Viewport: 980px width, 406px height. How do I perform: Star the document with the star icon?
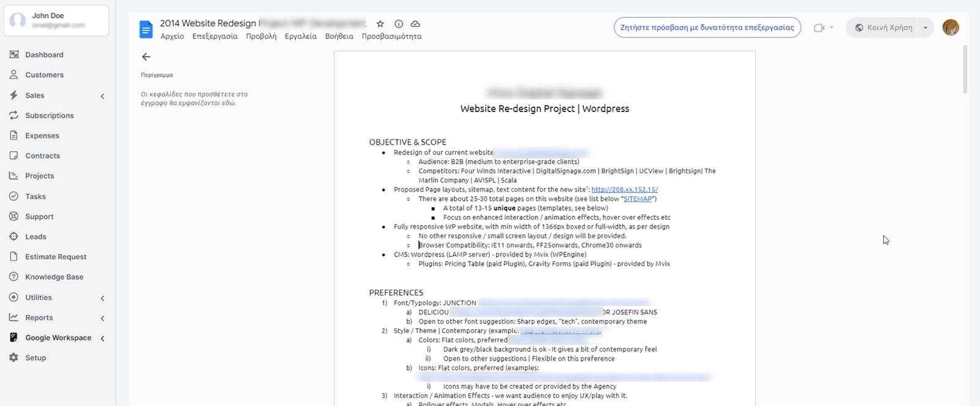[380, 24]
